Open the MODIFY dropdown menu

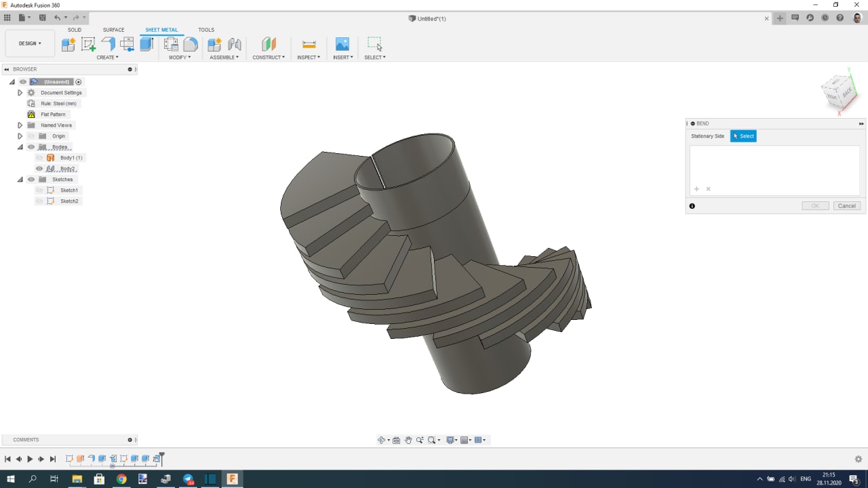tap(180, 58)
